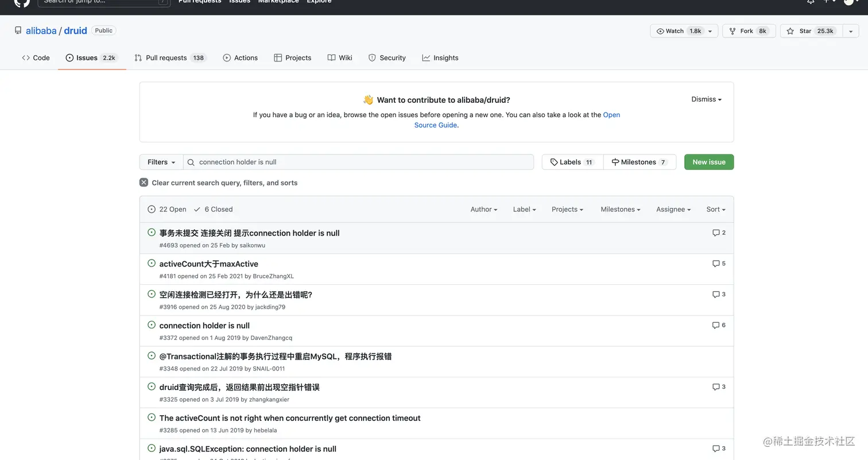This screenshot has width=868, height=460.
Task: Switch to the repository Projects tab
Action: click(x=293, y=58)
